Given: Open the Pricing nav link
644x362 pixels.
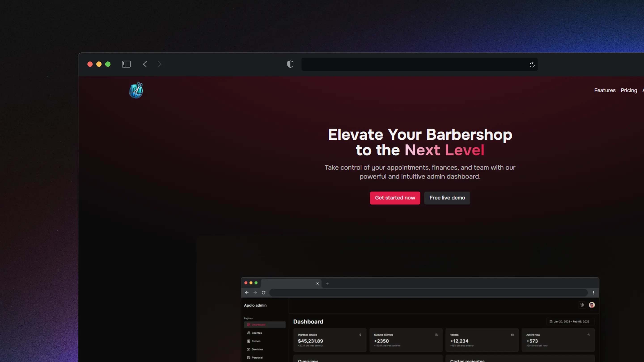Looking at the screenshot, I should (629, 90).
